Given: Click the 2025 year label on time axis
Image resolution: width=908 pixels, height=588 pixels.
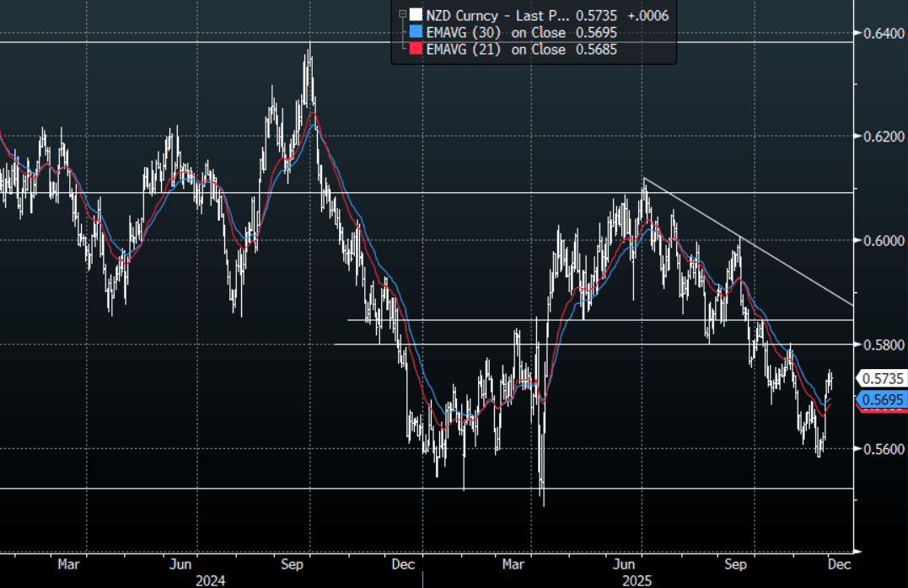Looking at the screenshot, I should click(638, 580).
